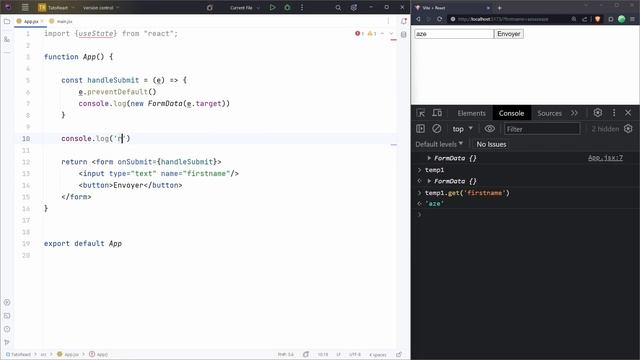Open the notifications bell in the IDE
This screenshot has width=640, height=360.
pos(404,21)
